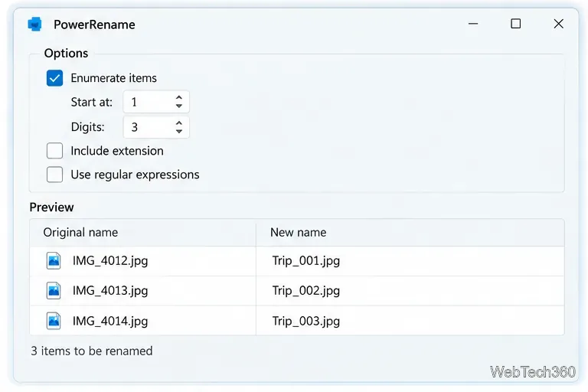Click the new name Trip_003.jpg

pos(306,321)
